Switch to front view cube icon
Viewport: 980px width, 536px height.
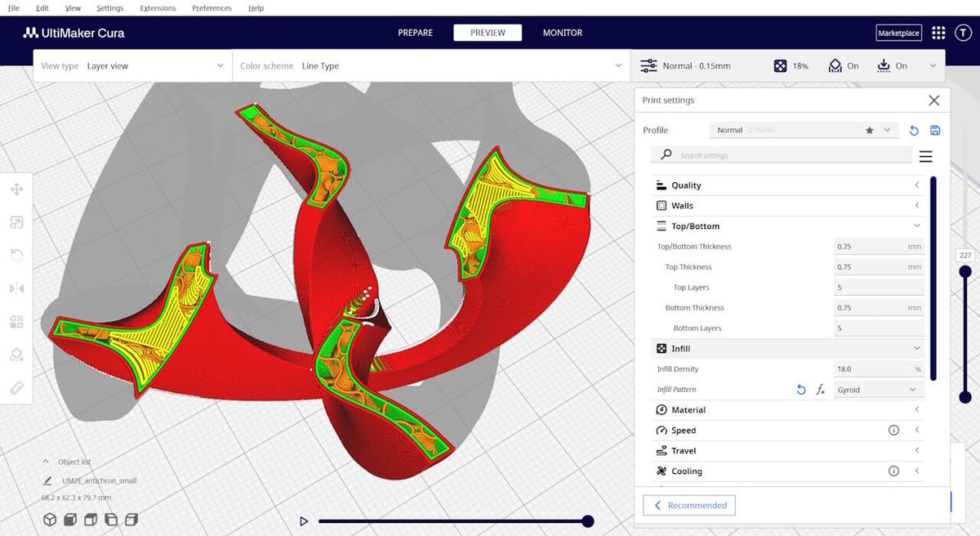(x=70, y=519)
